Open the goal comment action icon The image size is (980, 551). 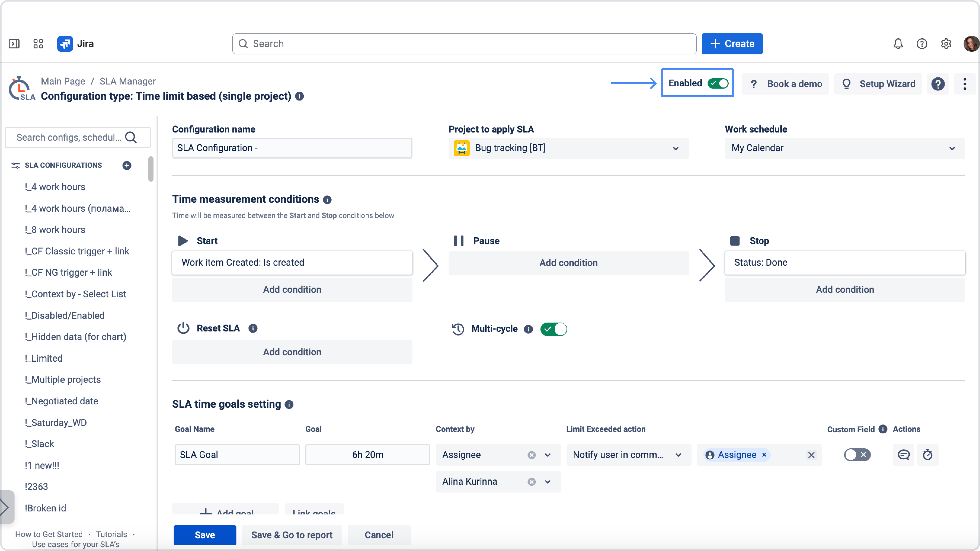904,455
